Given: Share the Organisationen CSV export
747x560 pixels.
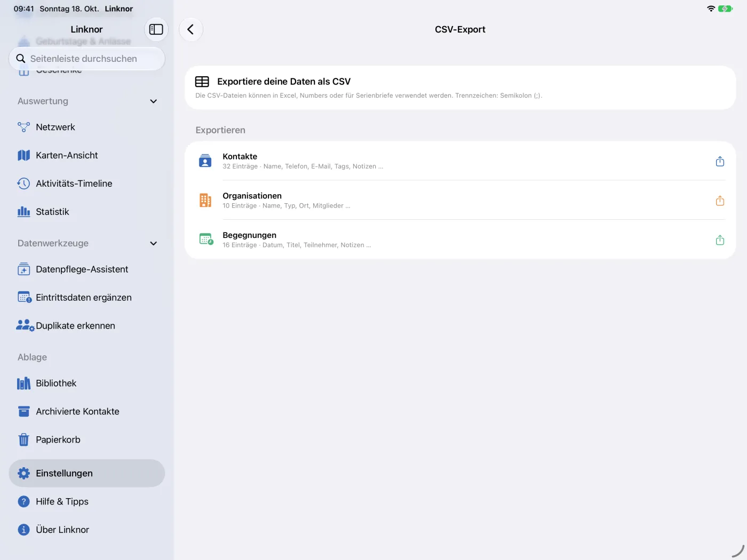Looking at the screenshot, I should pyautogui.click(x=720, y=201).
